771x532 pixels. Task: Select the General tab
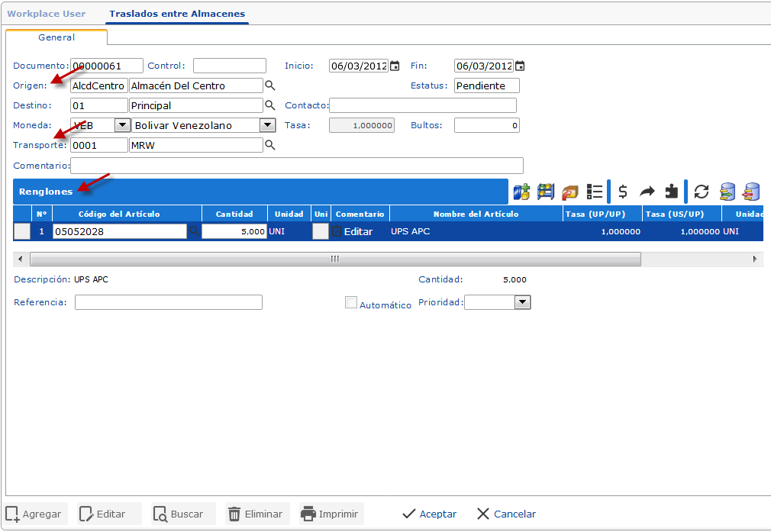[56, 37]
